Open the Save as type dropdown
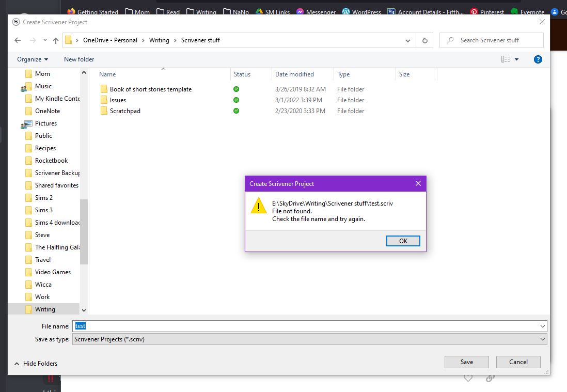The image size is (567, 392). [x=309, y=339]
